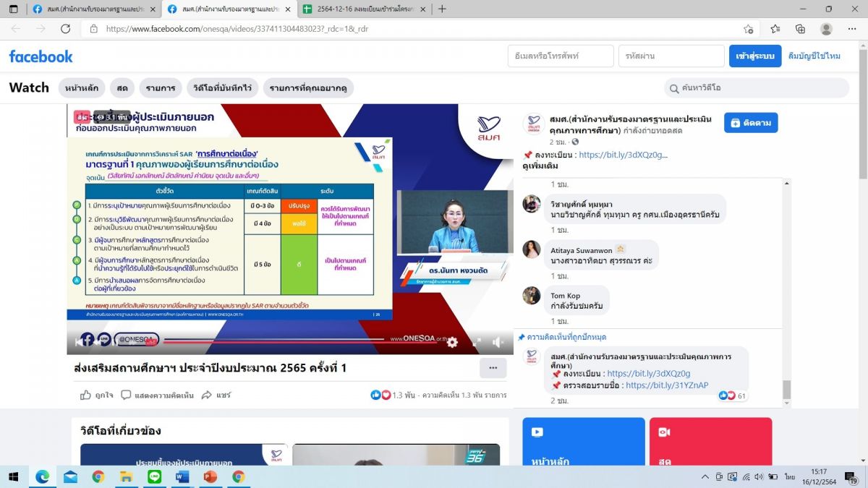Click the Like (ถูกใจ) thumbs-up button
Image resolution: width=868 pixels, height=488 pixels.
pyautogui.click(x=97, y=395)
